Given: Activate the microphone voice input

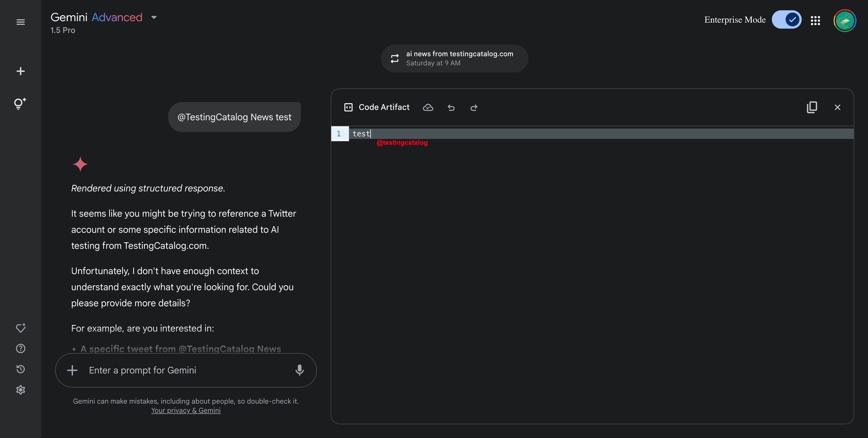Looking at the screenshot, I should point(299,370).
